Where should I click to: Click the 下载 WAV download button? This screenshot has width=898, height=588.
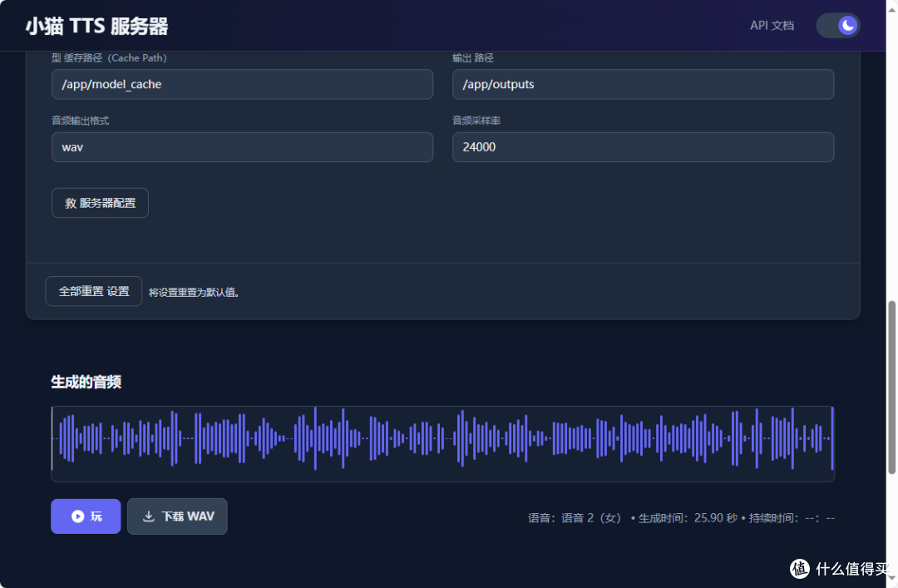tap(178, 516)
